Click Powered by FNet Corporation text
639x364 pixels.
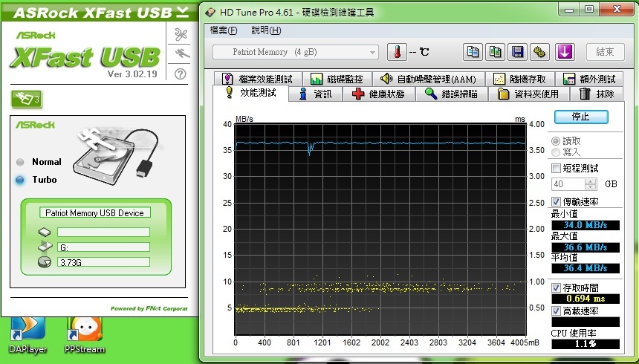pos(149,308)
